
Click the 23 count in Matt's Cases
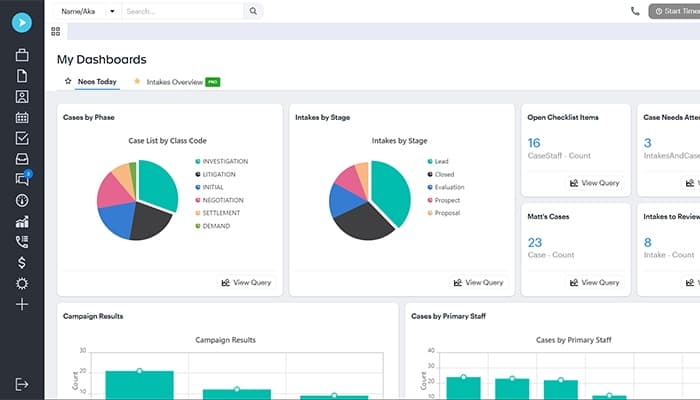pos(535,242)
